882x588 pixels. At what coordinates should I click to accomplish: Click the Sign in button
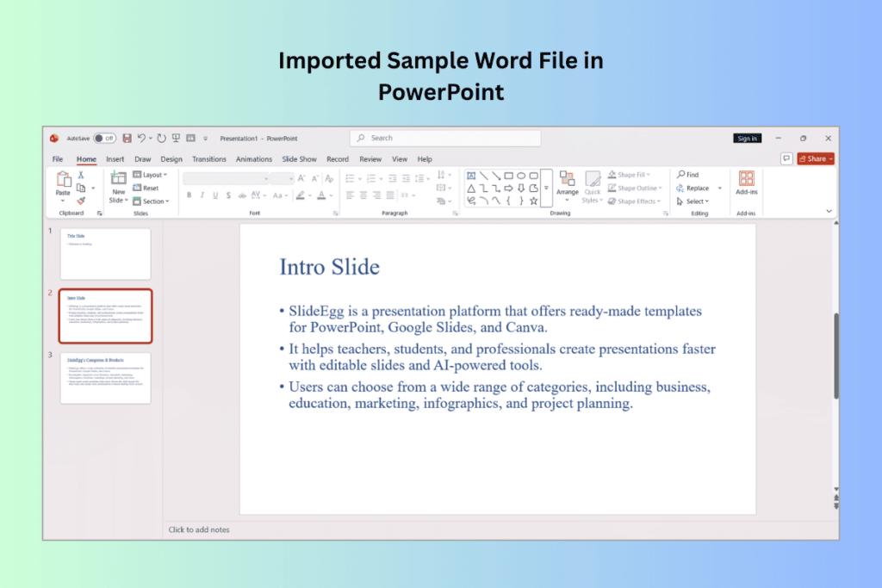point(747,139)
